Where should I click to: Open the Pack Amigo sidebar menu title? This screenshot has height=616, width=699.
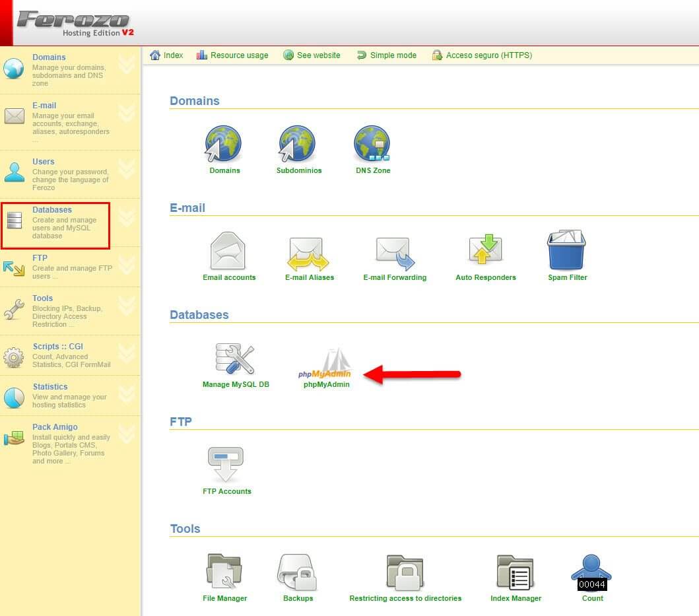click(55, 427)
